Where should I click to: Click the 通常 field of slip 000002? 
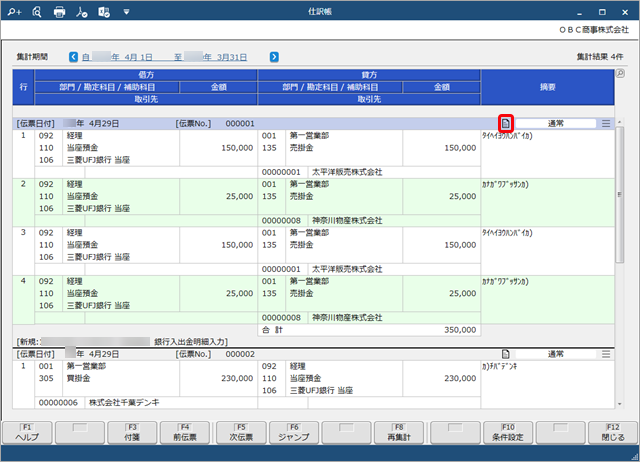(556, 354)
